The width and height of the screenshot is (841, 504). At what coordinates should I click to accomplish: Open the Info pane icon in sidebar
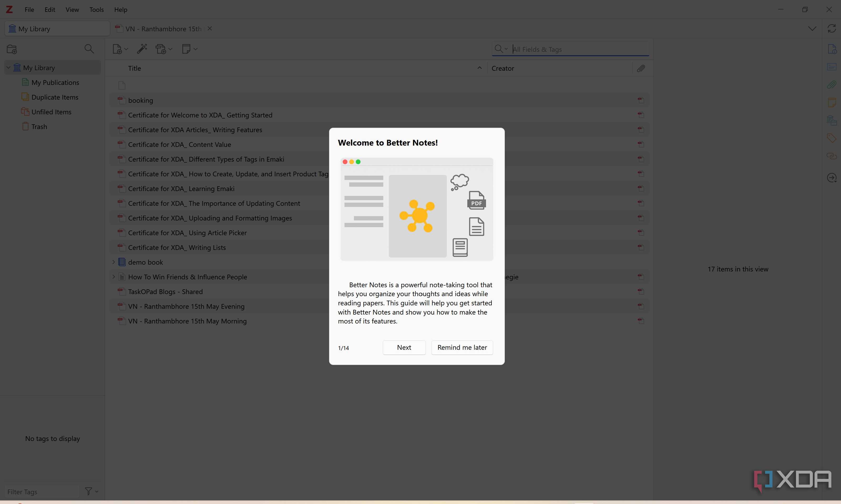(x=832, y=49)
